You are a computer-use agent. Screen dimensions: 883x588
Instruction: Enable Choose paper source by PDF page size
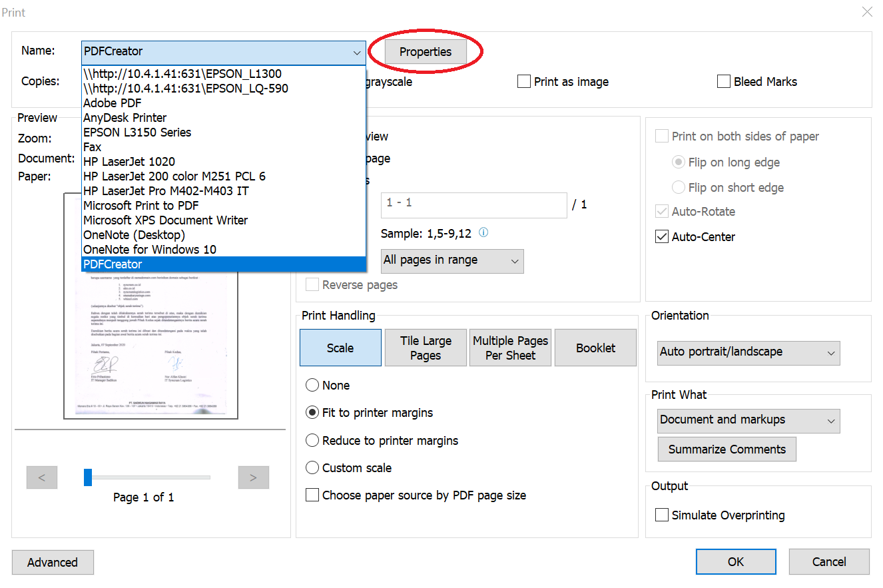312,495
